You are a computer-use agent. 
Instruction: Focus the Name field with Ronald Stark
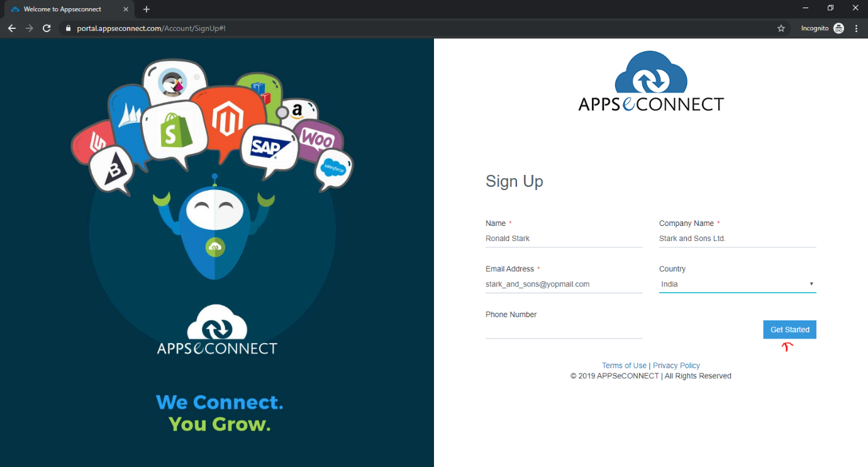click(564, 239)
